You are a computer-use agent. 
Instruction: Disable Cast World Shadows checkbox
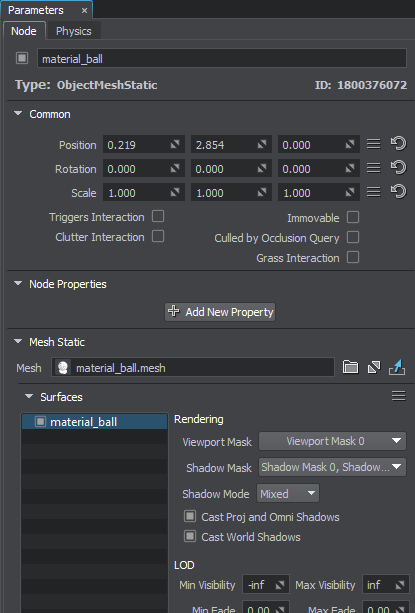tap(190, 536)
